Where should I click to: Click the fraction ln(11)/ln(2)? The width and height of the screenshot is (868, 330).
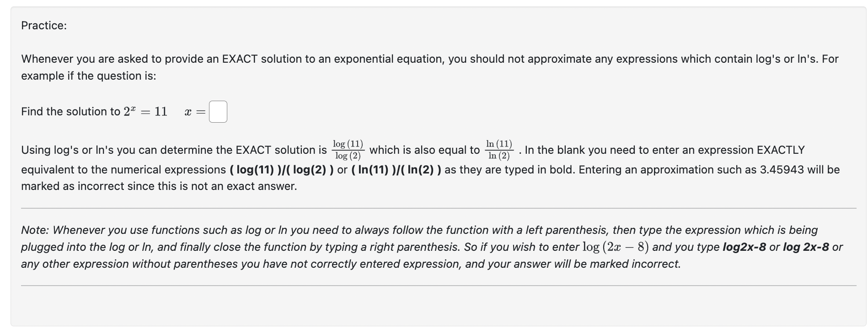click(x=498, y=149)
